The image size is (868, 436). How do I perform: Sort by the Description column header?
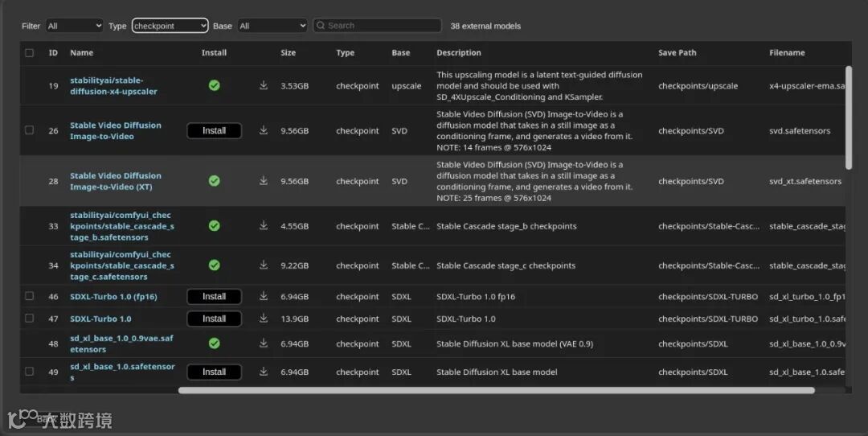click(458, 52)
